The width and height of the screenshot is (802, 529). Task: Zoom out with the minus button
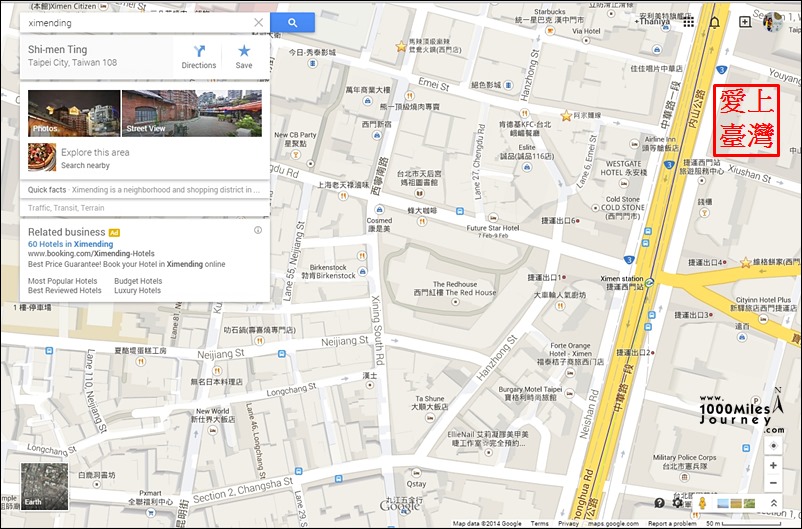click(773, 482)
